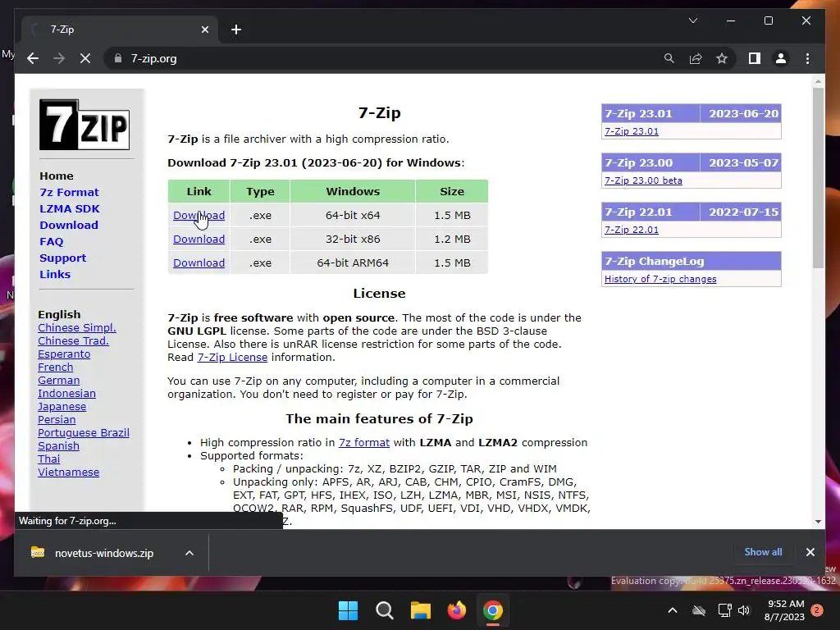Open the Windows Start menu
The width and height of the screenshot is (840, 630).
348,610
